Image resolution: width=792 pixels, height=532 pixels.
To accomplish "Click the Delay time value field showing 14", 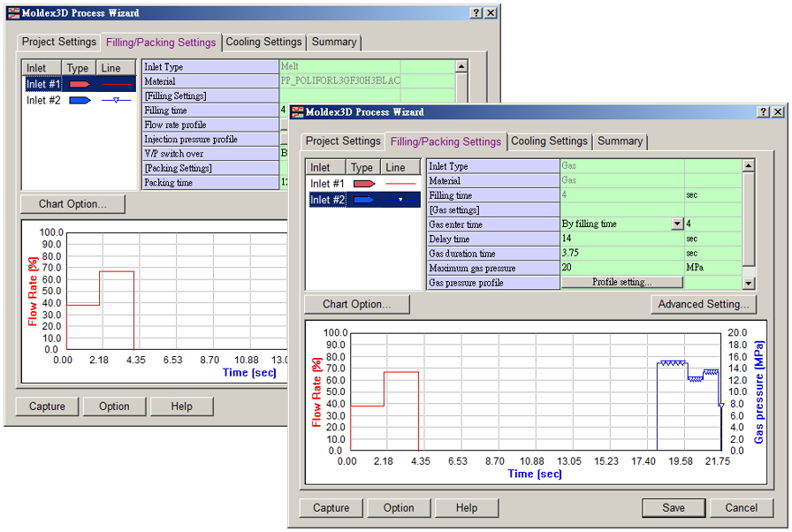I will 622,239.
